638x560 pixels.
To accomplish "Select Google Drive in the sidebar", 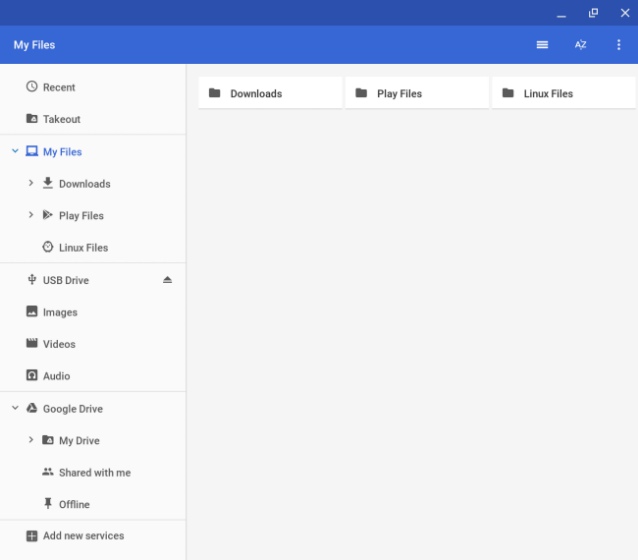I will pyautogui.click(x=93, y=408).
